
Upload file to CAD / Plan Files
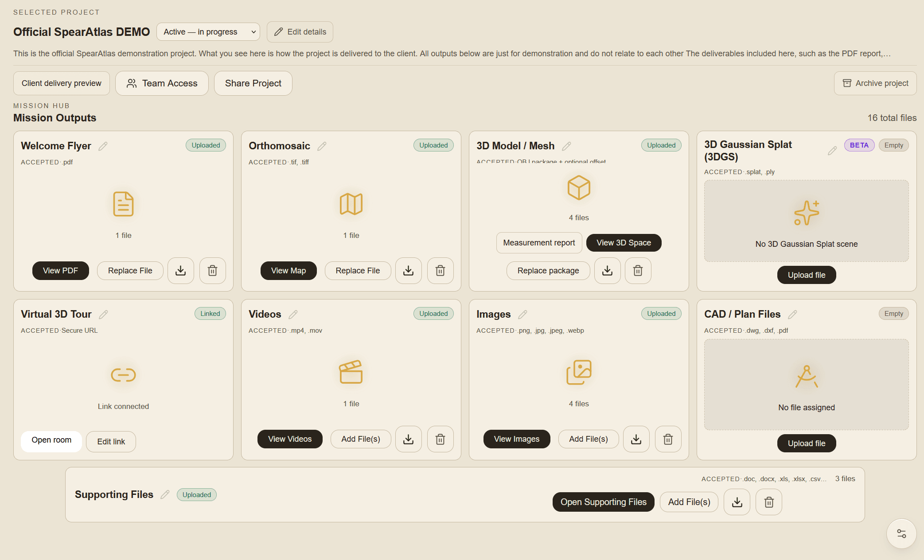click(x=807, y=443)
